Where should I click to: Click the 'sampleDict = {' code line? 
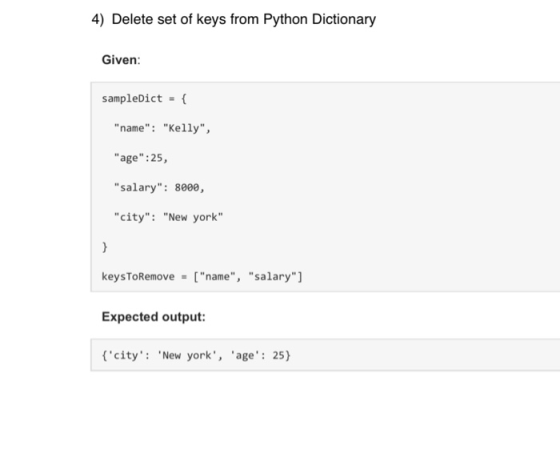(144, 99)
